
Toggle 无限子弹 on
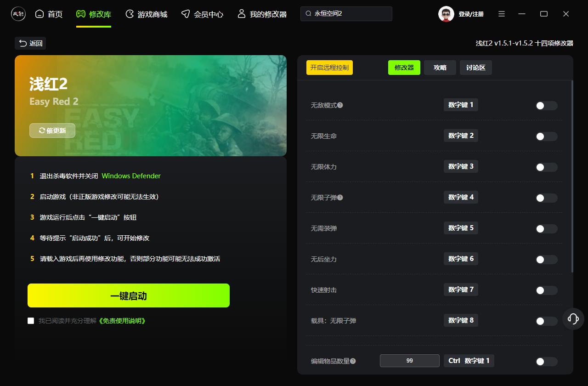click(x=547, y=198)
